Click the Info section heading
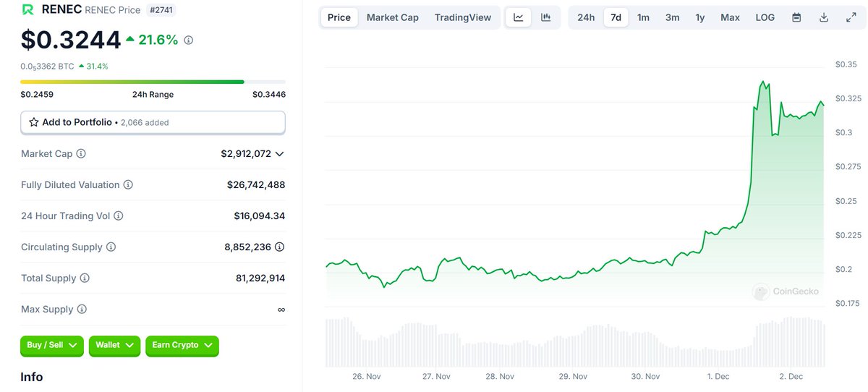The width and height of the screenshot is (868, 392). click(x=32, y=377)
